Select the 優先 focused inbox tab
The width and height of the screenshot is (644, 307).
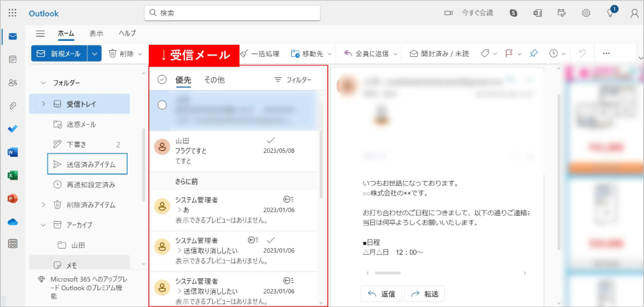pos(184,80)
